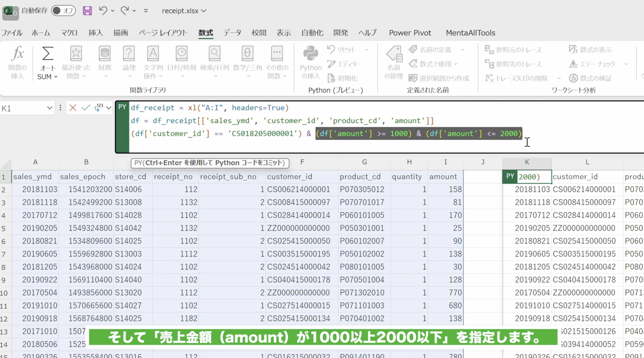Click the Save floppy disk icon
The image size is (644, 358).
tap(87, 11)
